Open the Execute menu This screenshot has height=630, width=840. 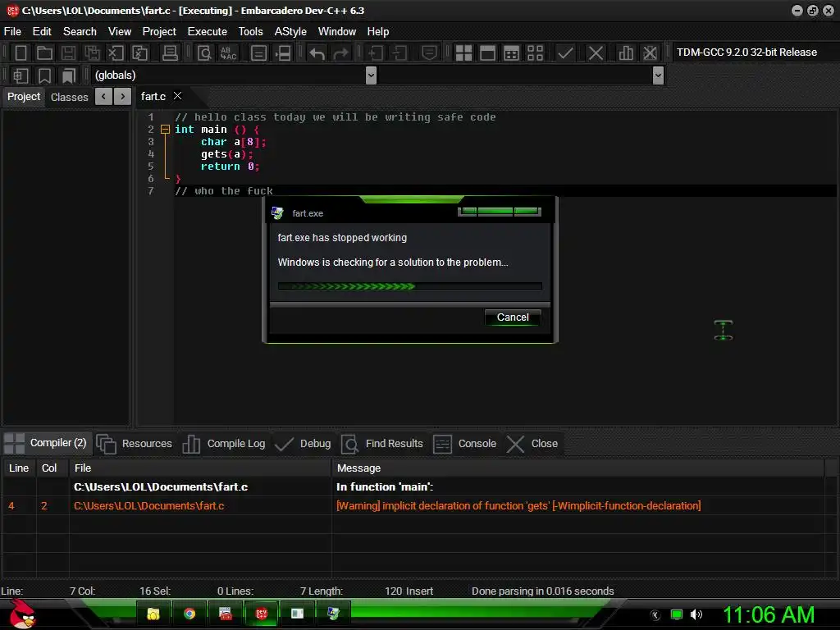point(208,32)
